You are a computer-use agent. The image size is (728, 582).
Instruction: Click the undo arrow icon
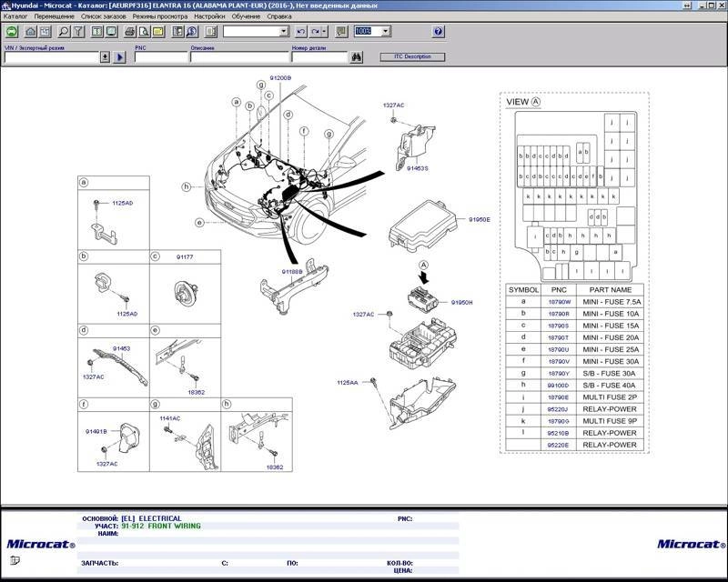pyautogui.click(x=301, y=32)
